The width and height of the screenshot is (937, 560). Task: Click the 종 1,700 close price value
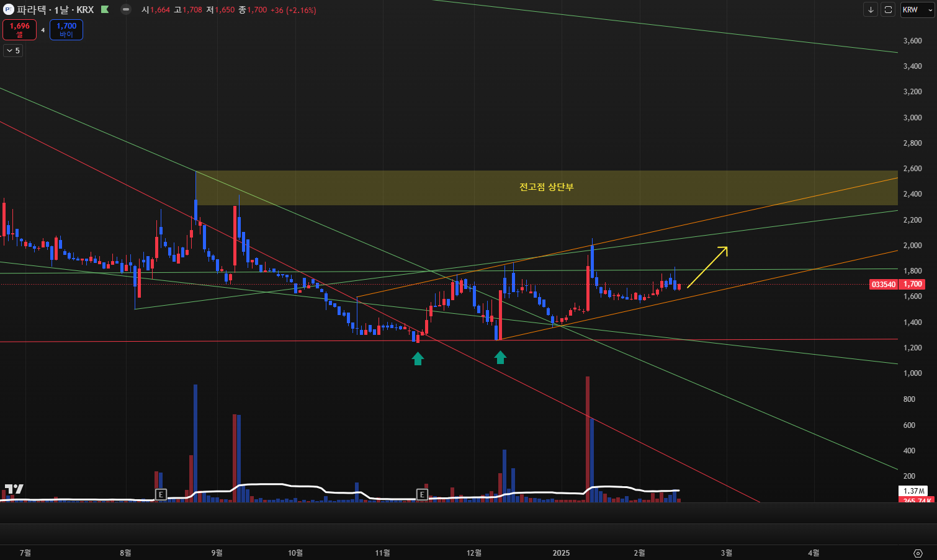tap(253, 10)
